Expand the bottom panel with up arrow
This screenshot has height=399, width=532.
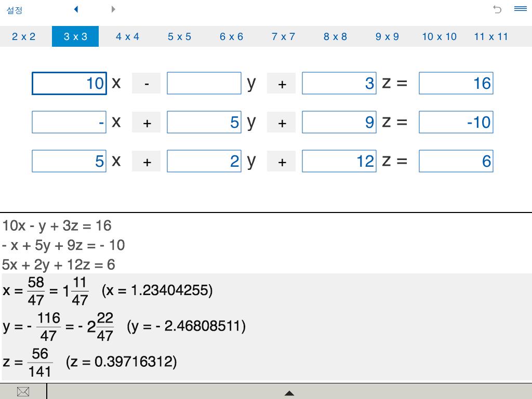click(289, 393)
